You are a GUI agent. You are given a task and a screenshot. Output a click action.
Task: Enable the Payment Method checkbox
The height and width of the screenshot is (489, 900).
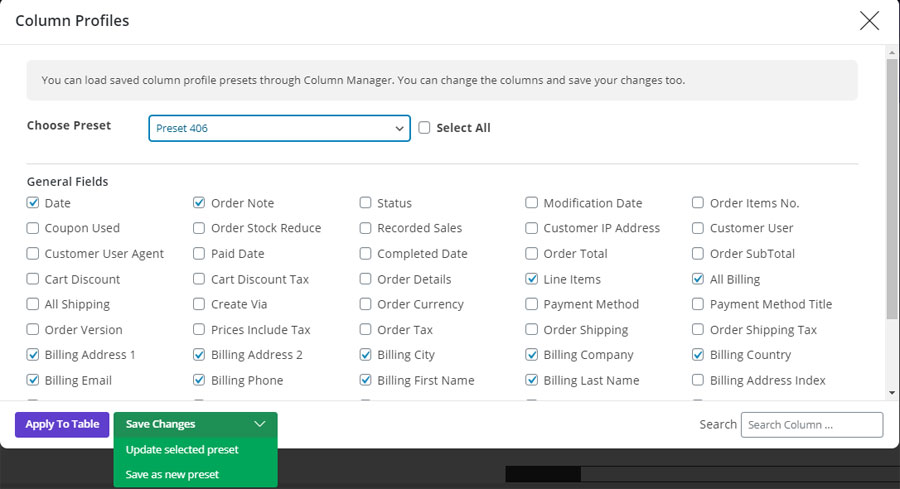click(532, 304)
